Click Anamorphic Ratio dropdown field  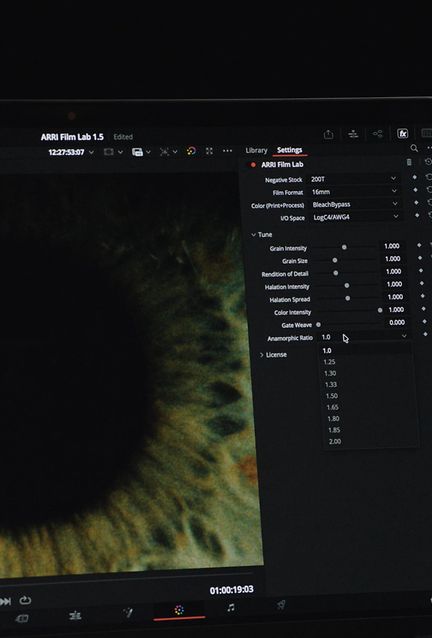click(364, 336)
